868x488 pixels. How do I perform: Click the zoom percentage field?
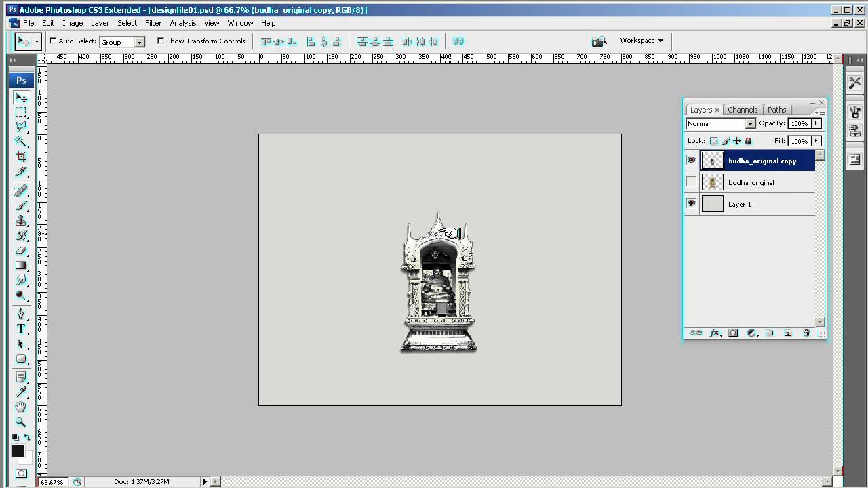coord(53,482)
